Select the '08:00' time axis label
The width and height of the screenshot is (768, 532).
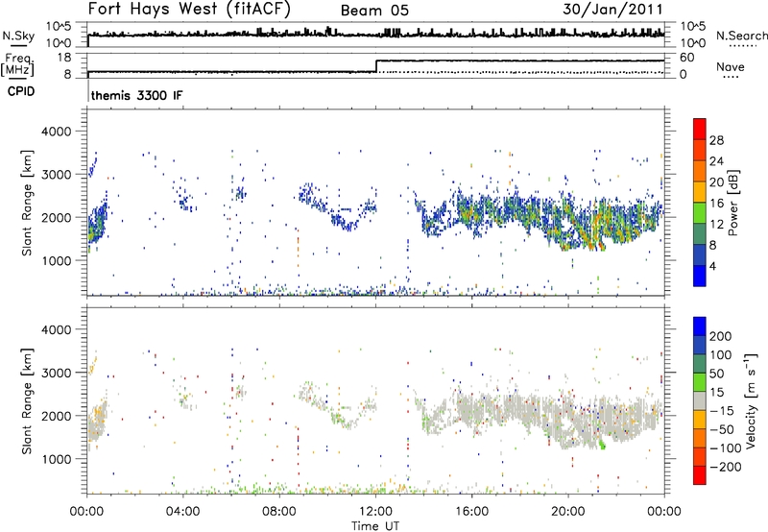(279, 512)
